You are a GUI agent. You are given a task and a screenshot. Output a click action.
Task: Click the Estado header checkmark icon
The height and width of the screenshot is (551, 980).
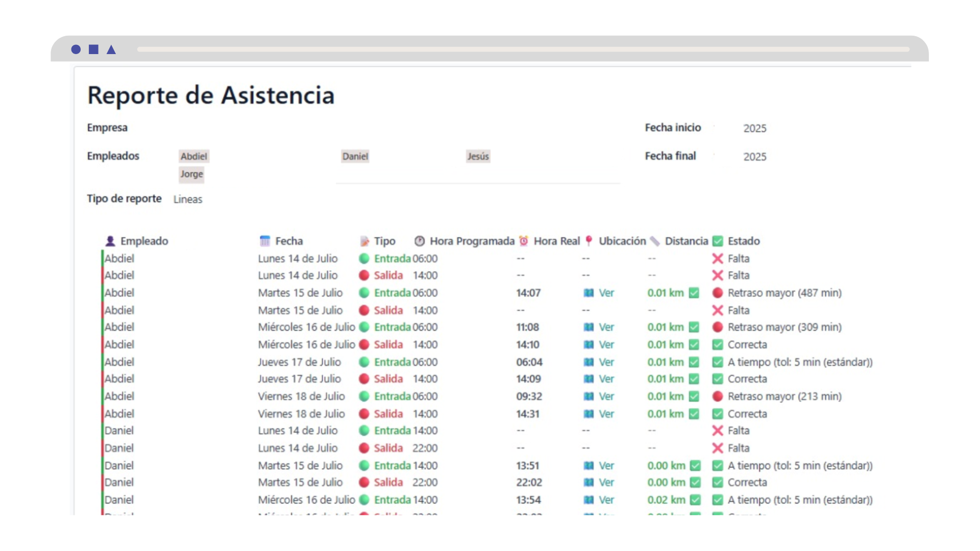[x=718, y=241]
